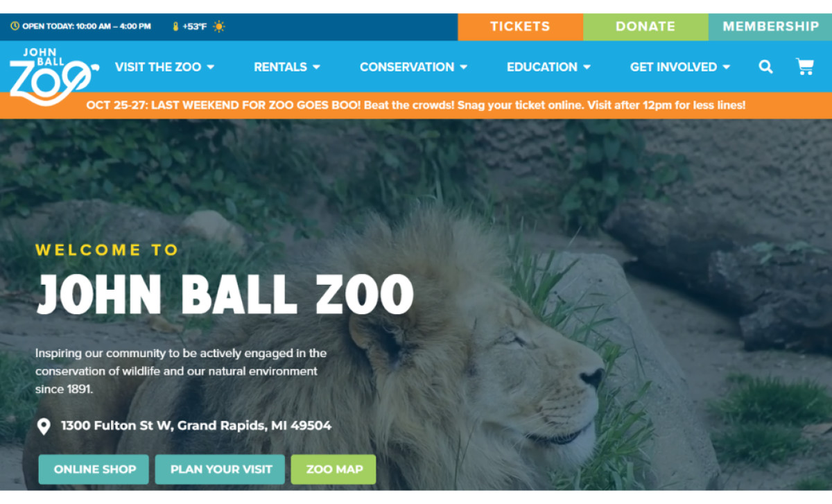Click the Online Shop button
The width and height of the screenshot is (832, 504).
click(94, 469)
